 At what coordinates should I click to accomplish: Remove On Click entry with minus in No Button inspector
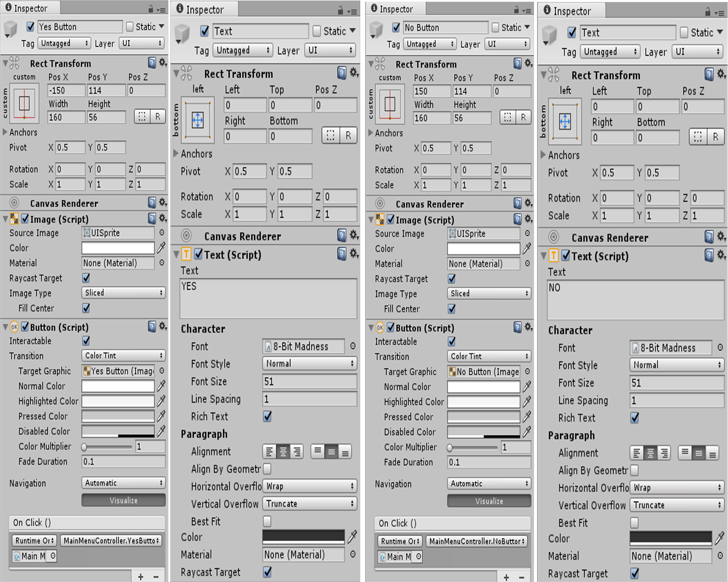522,577
